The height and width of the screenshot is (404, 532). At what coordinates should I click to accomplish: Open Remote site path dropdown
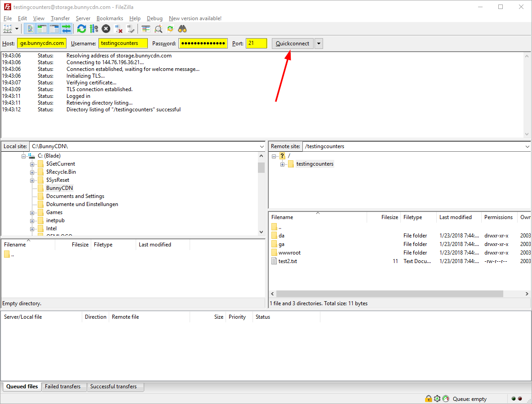(527, 146)
